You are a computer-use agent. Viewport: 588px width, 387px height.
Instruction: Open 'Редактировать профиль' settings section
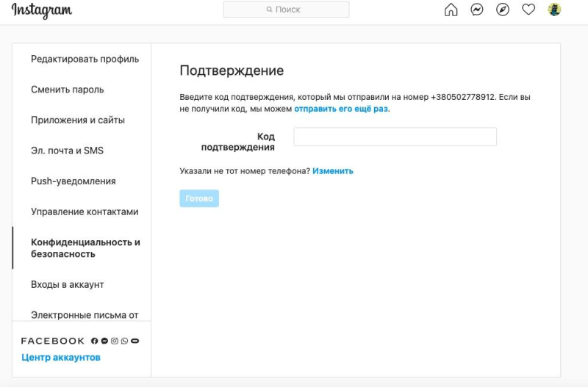click(85, 59)
